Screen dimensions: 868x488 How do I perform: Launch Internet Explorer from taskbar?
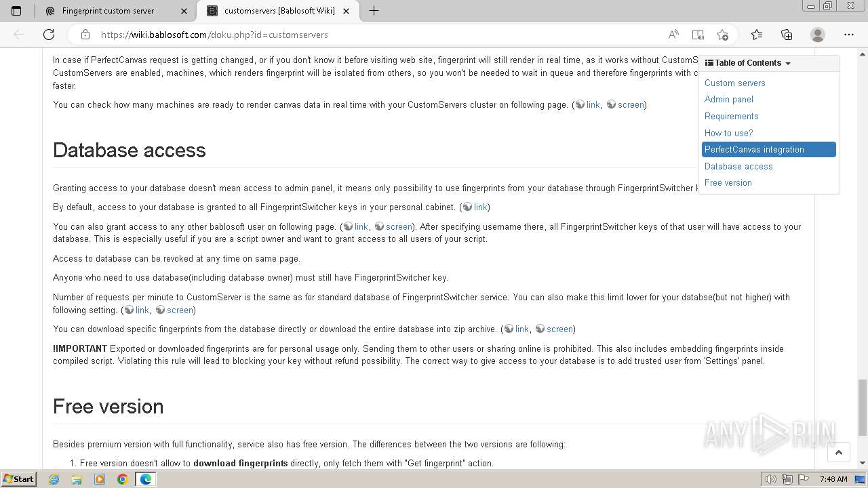tap(54, 479)
